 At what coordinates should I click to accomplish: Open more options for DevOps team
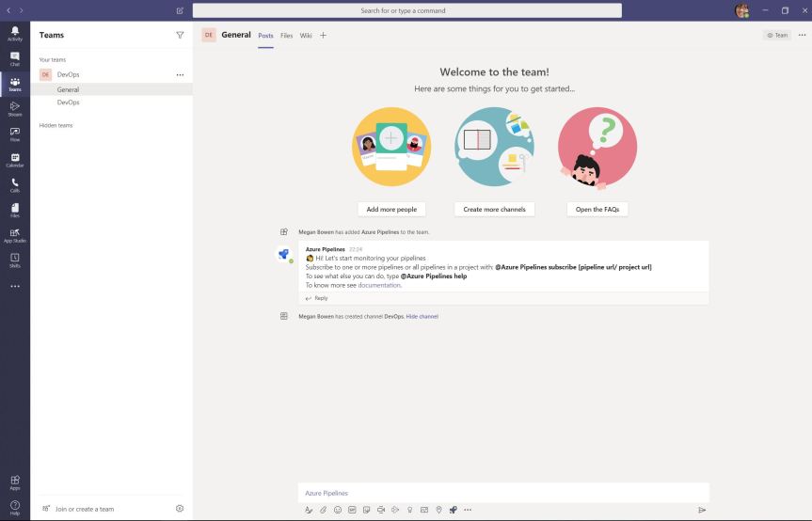coord(180,74)
